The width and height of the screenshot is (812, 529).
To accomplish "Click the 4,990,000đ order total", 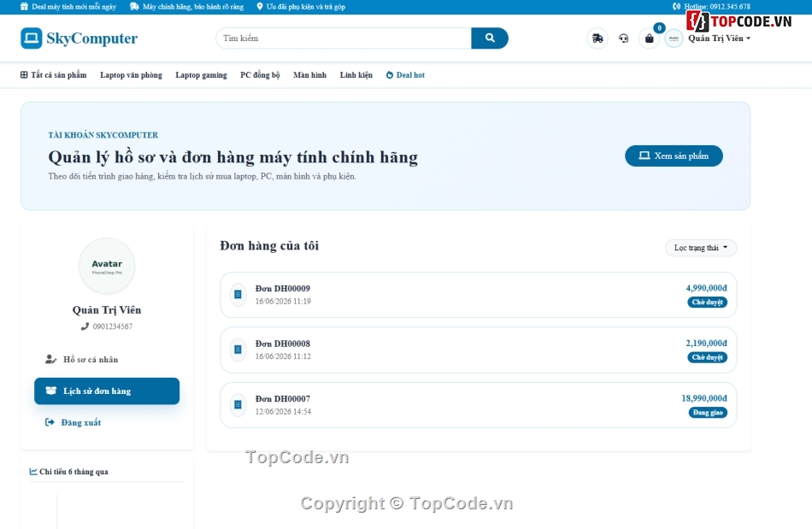I will click(x=706, y=288).
